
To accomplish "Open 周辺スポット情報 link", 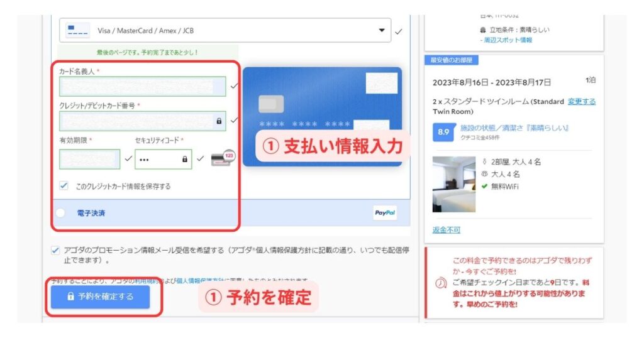I will point(507,40).
